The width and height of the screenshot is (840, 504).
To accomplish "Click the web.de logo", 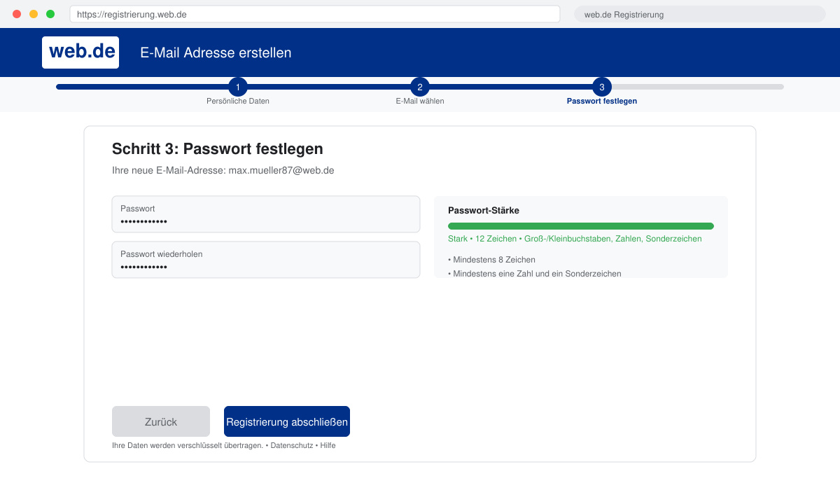I will (x=80, y=52).
